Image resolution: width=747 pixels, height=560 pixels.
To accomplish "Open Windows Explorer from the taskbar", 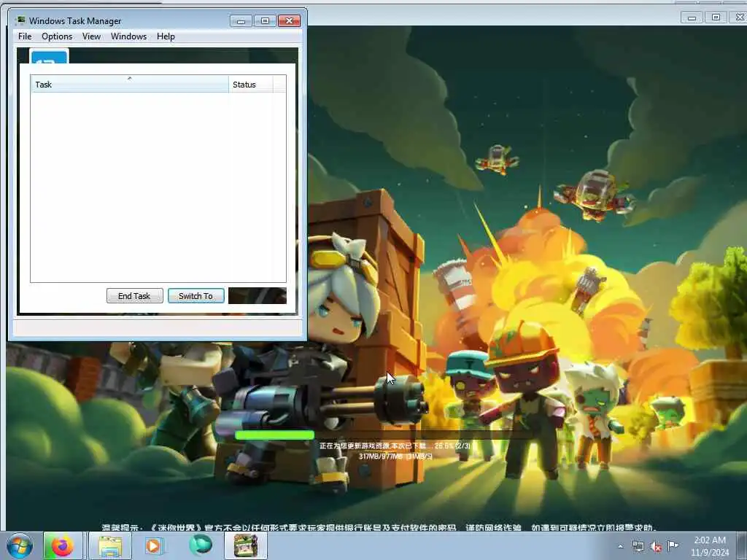I will click(111, 545).
